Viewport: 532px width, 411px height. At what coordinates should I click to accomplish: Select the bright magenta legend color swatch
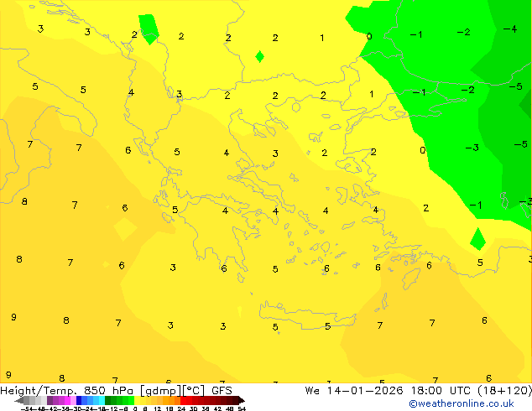[x=67, y=400]
